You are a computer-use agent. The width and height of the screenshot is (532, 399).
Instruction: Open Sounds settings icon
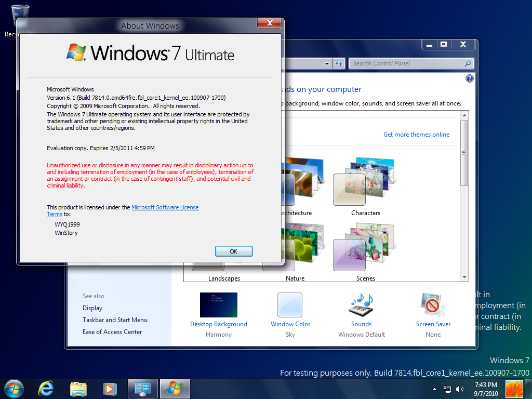tap(362, 304)
